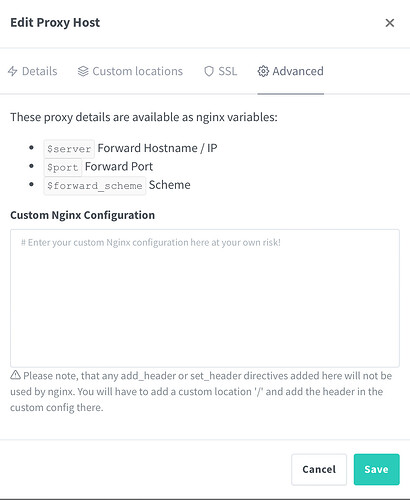Click the stacked layers icon for Custom locations
The width and height of the screenshot is (410, 500).
[83, 71]
